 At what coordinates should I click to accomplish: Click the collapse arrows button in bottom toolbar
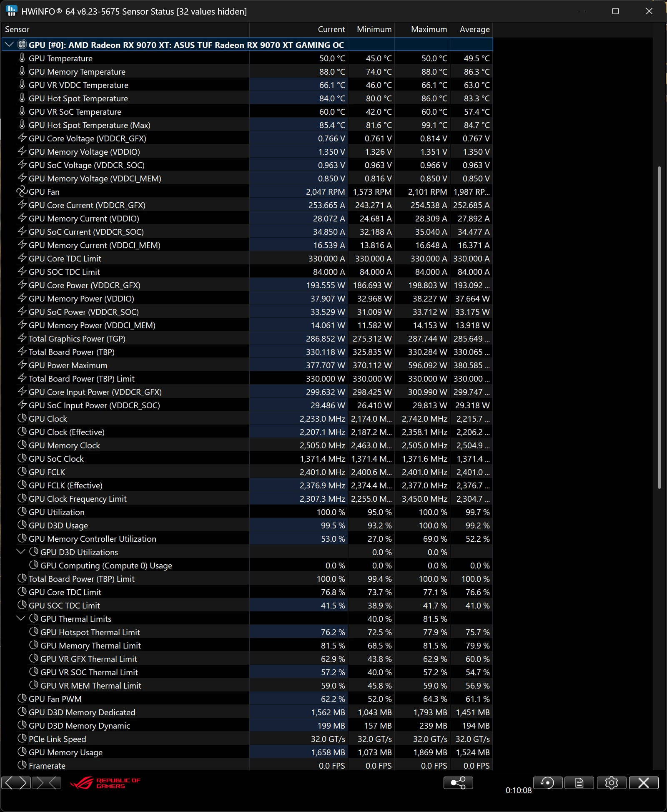click(x=46, y=783)
